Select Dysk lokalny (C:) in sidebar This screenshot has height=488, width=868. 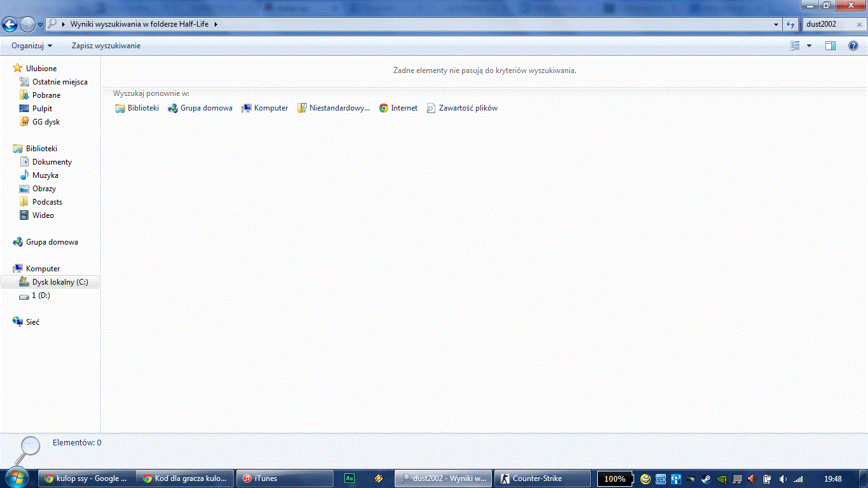point(60,282)
